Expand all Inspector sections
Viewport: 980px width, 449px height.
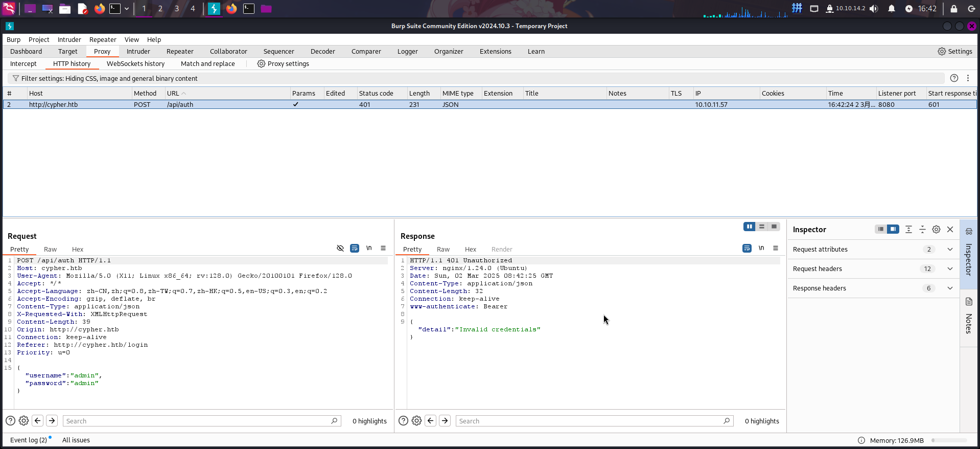click(x=908, y=230)
